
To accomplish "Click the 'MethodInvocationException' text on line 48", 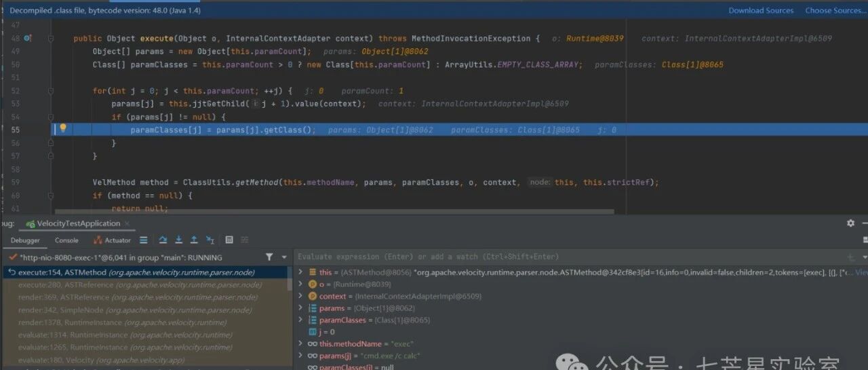I will tap(471, 39).
